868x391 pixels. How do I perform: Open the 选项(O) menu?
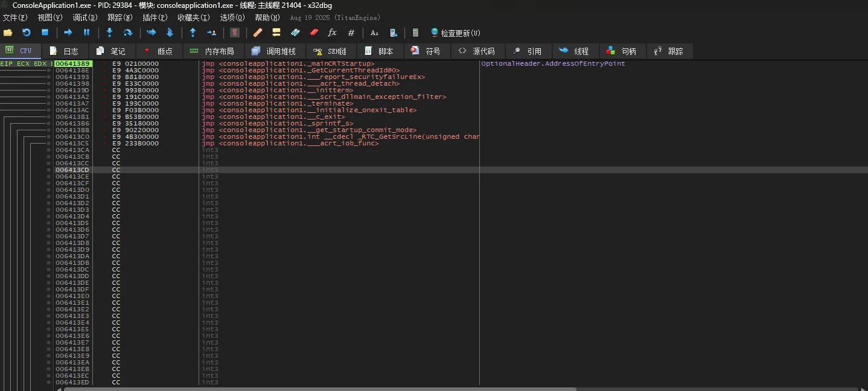(x=232, y=17)
